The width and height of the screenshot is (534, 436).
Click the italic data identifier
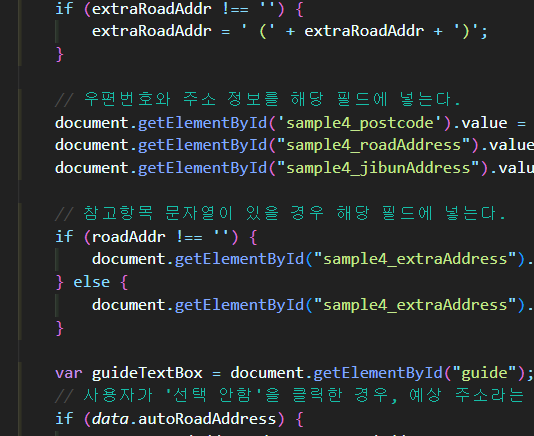pos(110,419)
